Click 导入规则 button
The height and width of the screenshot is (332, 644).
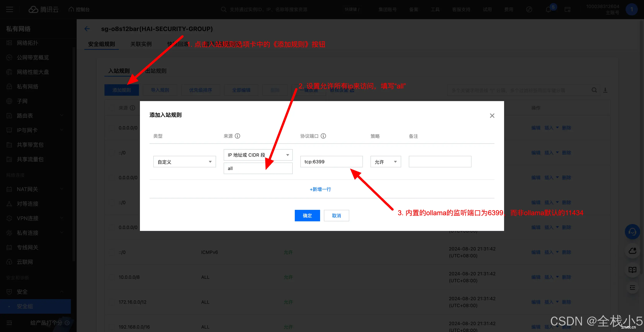160,90
